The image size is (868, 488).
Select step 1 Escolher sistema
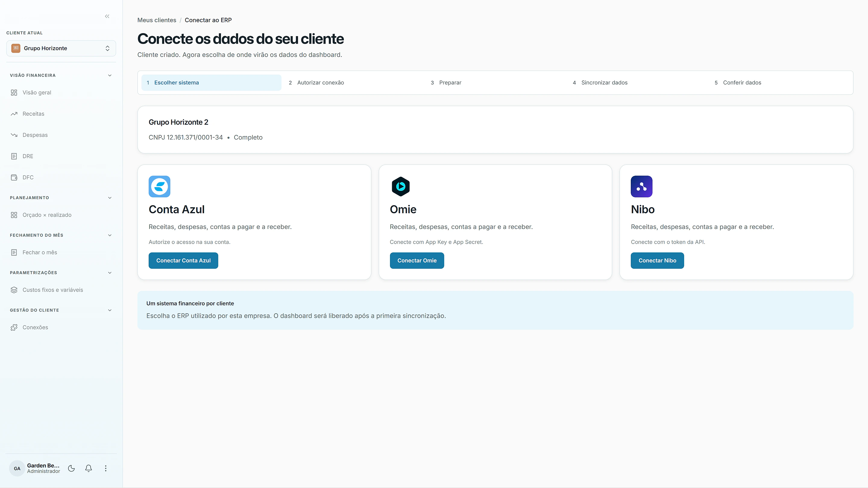click(x=211, y=83)
